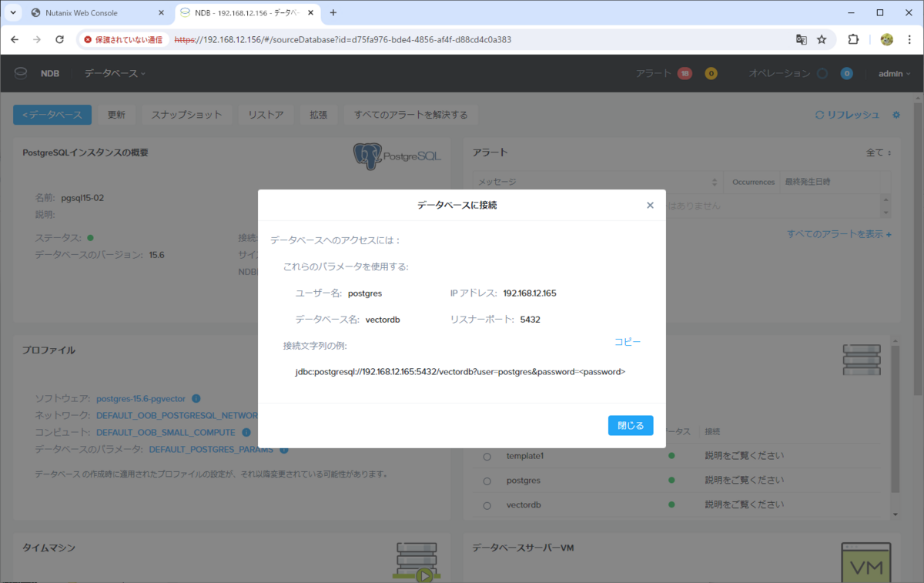The height and width of the screenshot is (583, 924).
Task: Click the NDB logo icon in header
Action: point(22,73)
